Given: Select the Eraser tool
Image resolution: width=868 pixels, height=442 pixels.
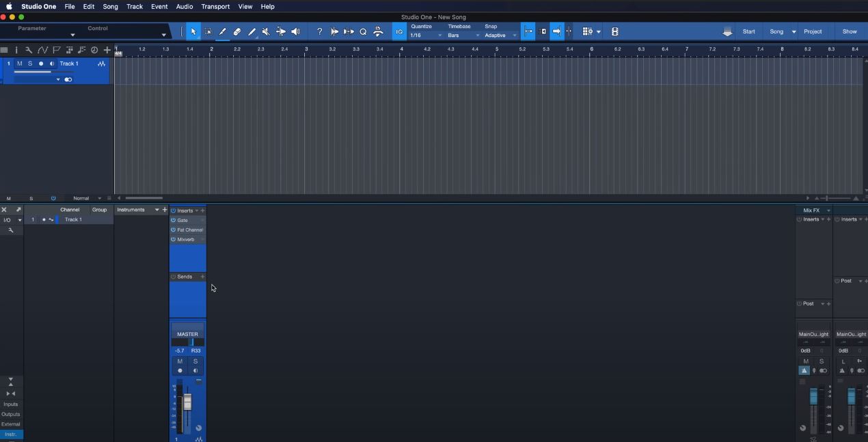Looking at the screenshot, I should click(x=237, y=31).
